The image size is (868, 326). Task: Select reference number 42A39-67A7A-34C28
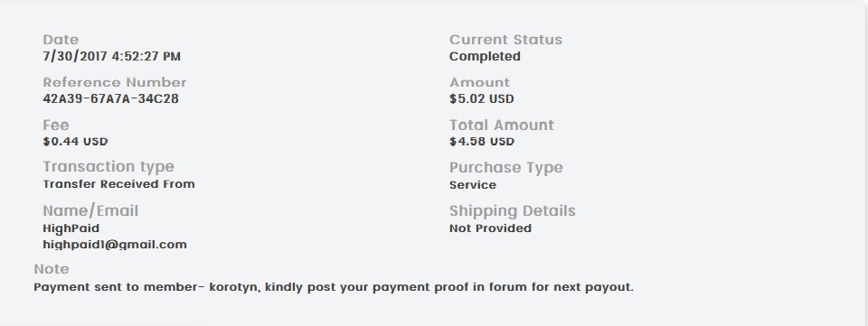click(110, 99)
